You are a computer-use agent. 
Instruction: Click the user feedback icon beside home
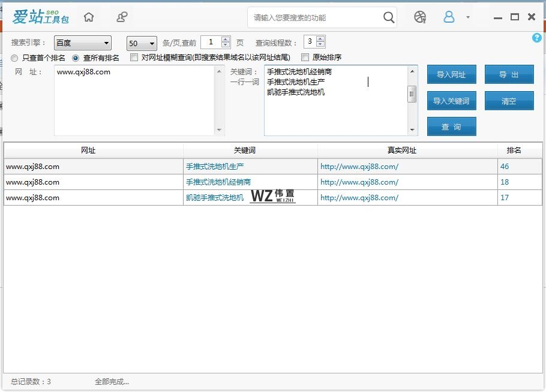(x=122, y=17)
